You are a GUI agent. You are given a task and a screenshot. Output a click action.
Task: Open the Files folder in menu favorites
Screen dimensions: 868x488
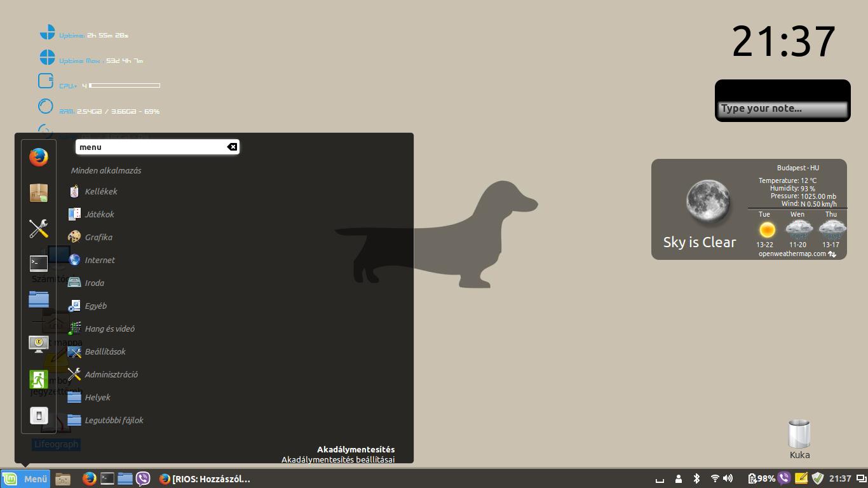click(x=39, y=299)
